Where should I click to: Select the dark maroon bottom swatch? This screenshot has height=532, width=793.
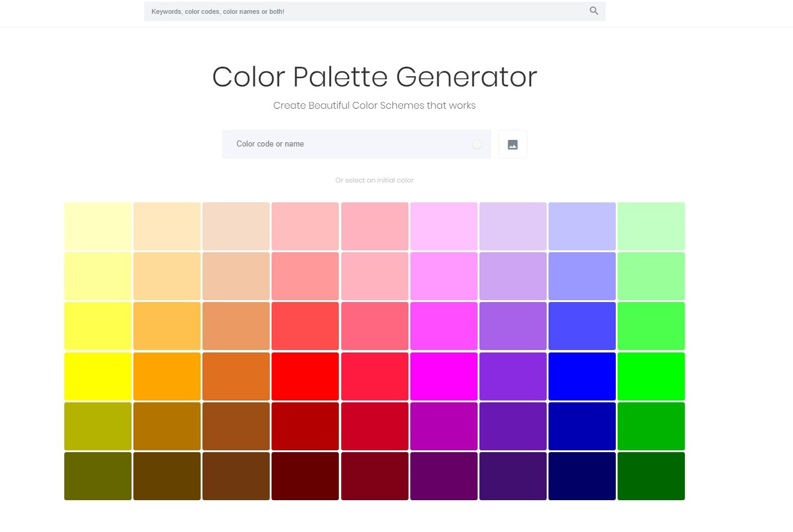click(x=305, y=476)
